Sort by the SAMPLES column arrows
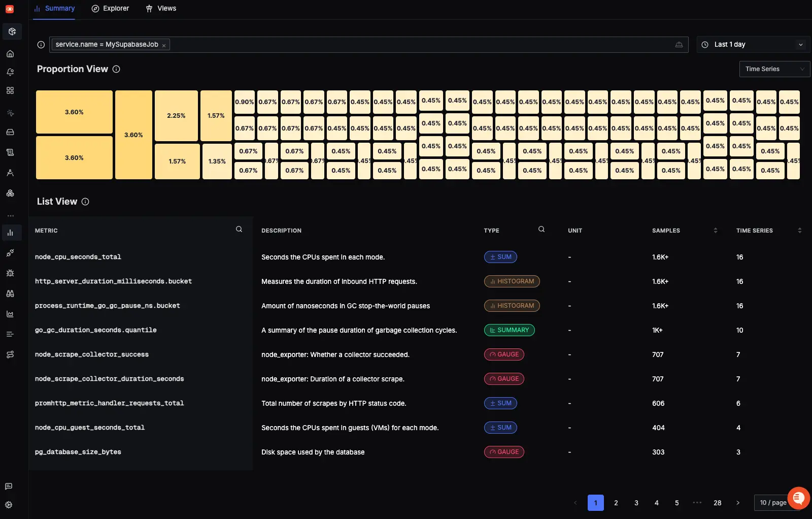812x519 pixels. pyautogui.click(x=716, y=231)
